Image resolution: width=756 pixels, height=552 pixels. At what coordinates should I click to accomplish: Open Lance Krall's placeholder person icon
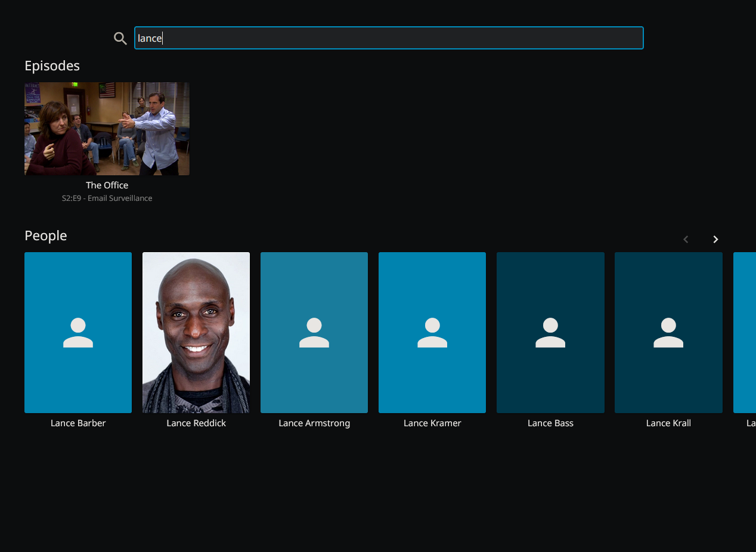668,333
